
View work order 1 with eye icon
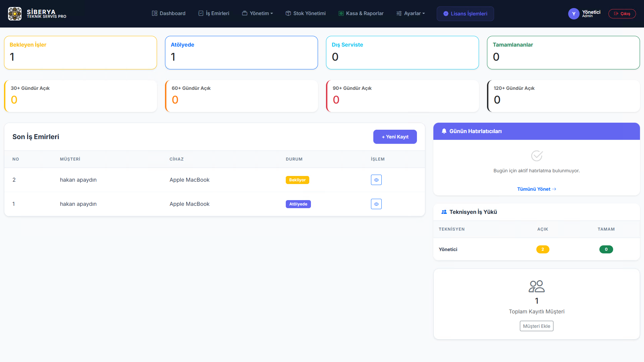click(x=376, y=204)
